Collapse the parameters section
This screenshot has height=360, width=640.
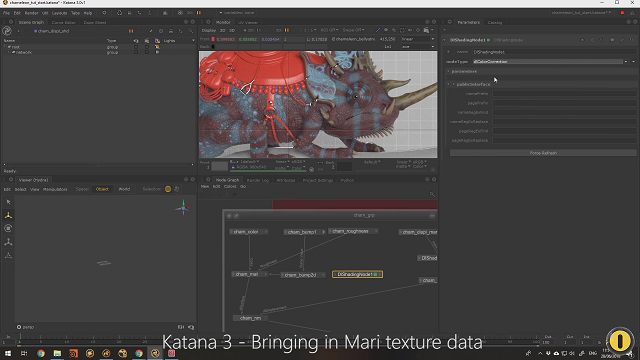coord(448,71)
